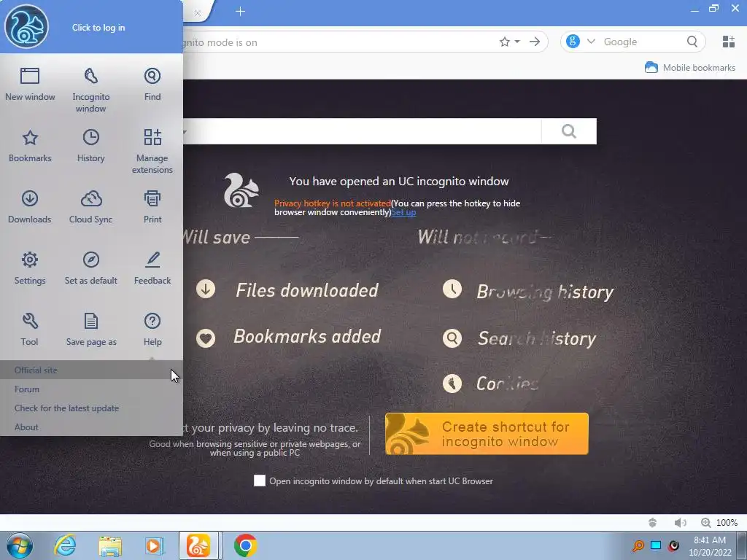
Task: Close the current browser tab
Action: tap(197, 13)
